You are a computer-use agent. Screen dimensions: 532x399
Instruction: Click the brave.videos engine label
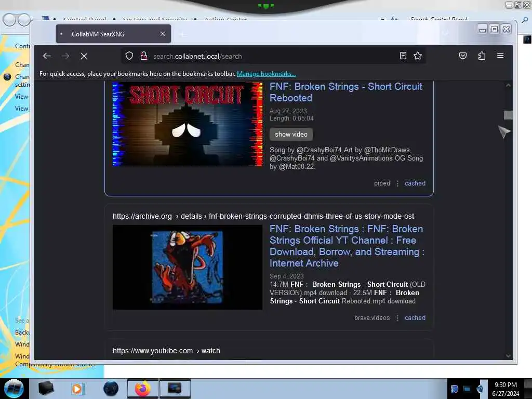(372, 318)
